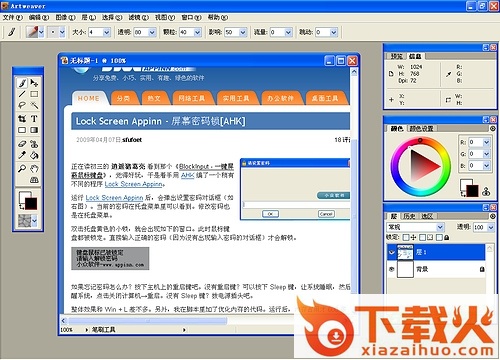Open the 滤镜 (Filter) menu
500x360 pixels.
pos(138,17)
